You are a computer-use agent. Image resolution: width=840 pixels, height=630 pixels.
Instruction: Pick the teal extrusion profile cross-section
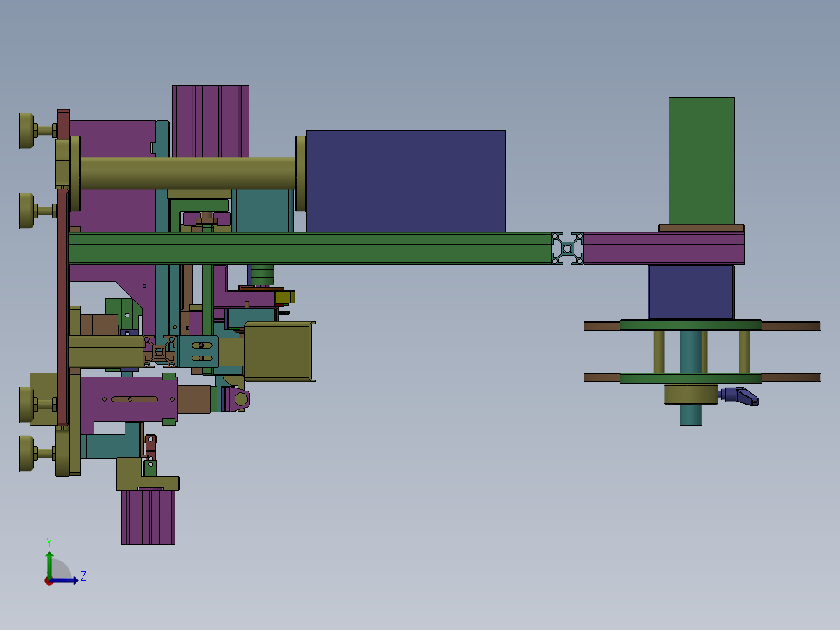click(x=567, y=248)
